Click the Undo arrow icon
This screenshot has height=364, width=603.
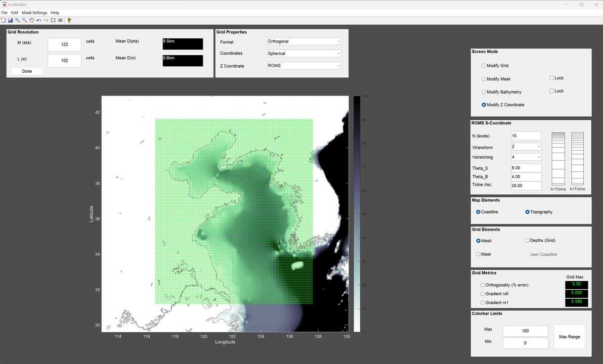pyautogui.click(x=39, y=20)
